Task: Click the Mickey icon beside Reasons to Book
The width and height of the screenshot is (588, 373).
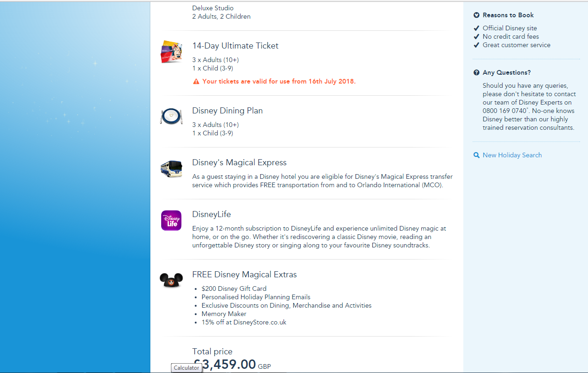Action: click(x=476, y=15)
